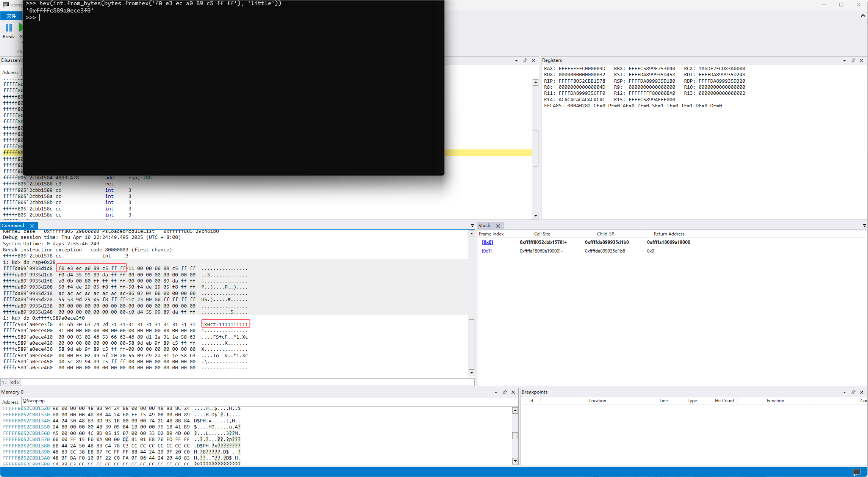The height and width of the screenshot is (477, 868).
Task: Open Memory 0 panel options dropdown
Action: click(496, 392)
